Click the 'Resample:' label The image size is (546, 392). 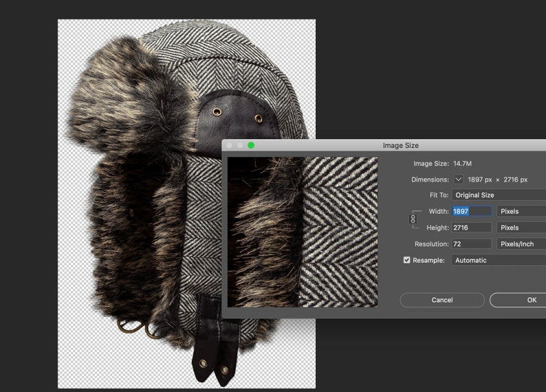pos(428,261)
